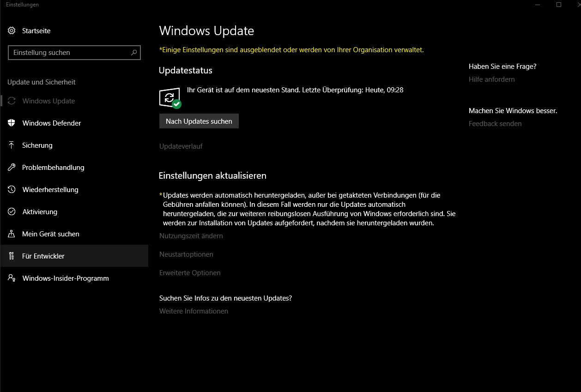
Task: Open the Updateverlauf link
Action: (181, 146)
